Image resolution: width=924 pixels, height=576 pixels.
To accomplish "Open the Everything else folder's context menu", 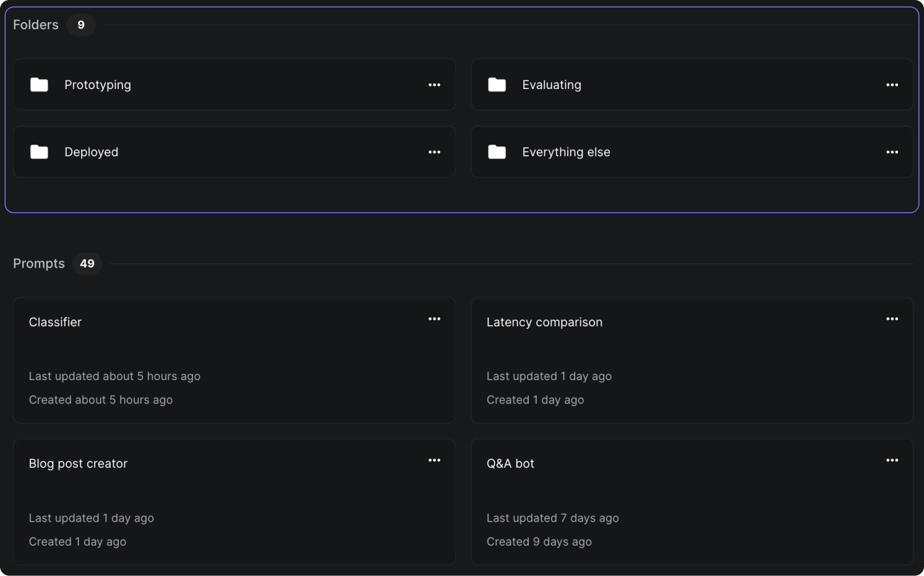I will pyautogui.click(x=892, y=151).
